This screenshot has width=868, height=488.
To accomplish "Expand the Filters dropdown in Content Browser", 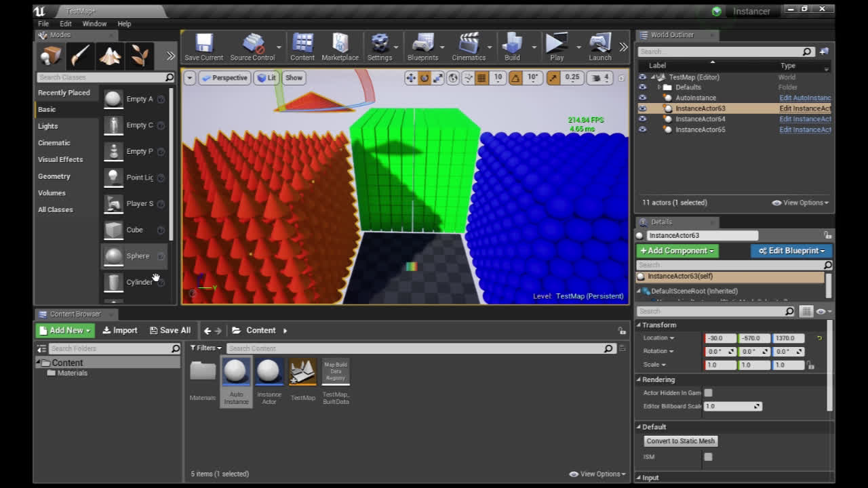I will coord(205,348).
